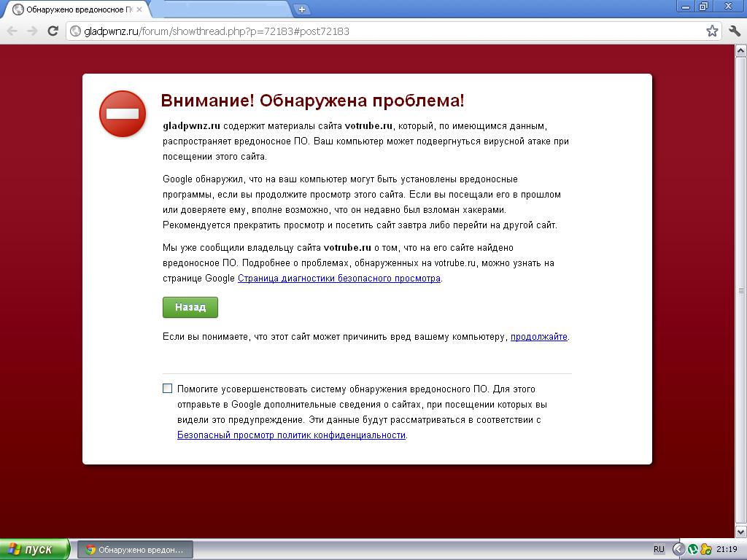
Task: Expand hidden system tray icons
Action: coord(678,549)
